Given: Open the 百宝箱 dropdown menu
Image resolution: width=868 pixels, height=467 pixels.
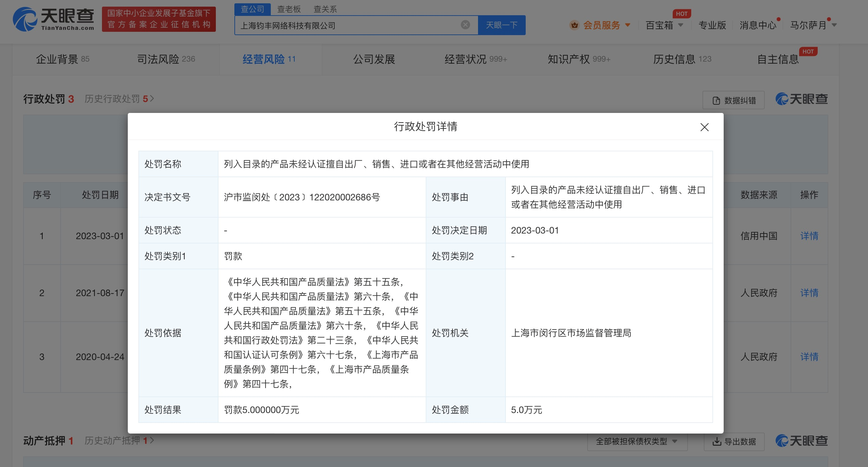Looking at the screenshot, I should click(x=664, y=25).
